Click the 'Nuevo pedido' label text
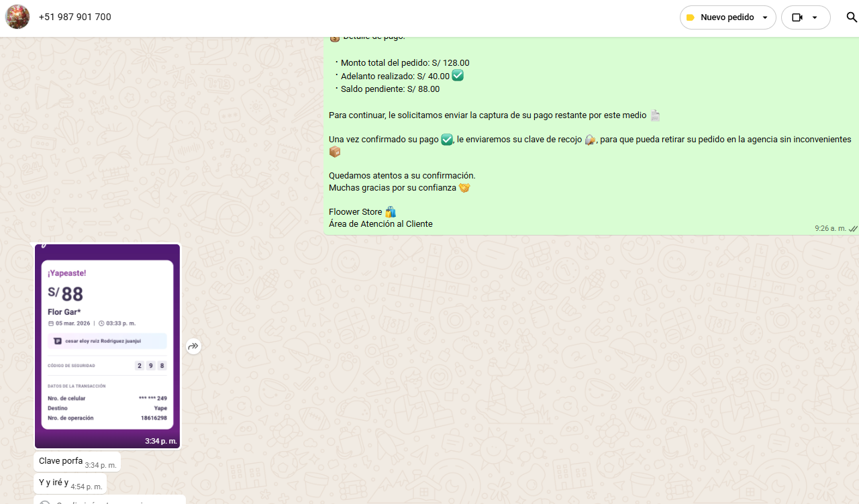Image resolution: width=859 pixels, height=504 pixels. 727,17
